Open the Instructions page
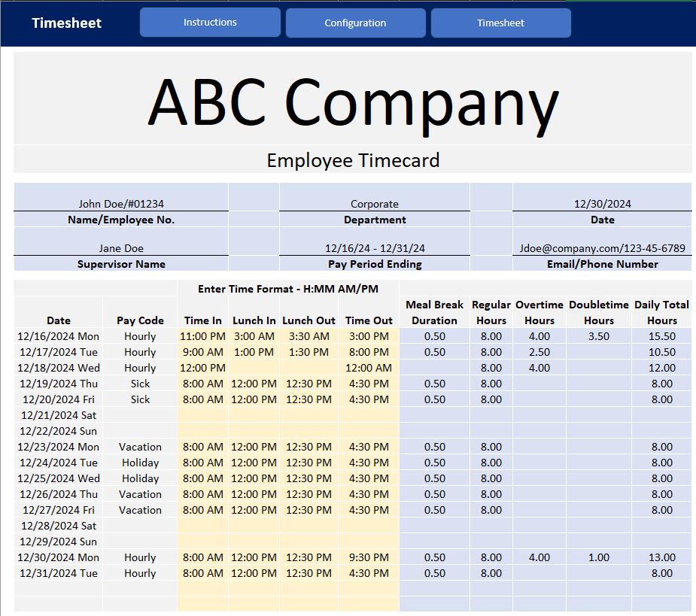This screenshot has height=616, width=696. pyautogui.click(x=210, y=22)
